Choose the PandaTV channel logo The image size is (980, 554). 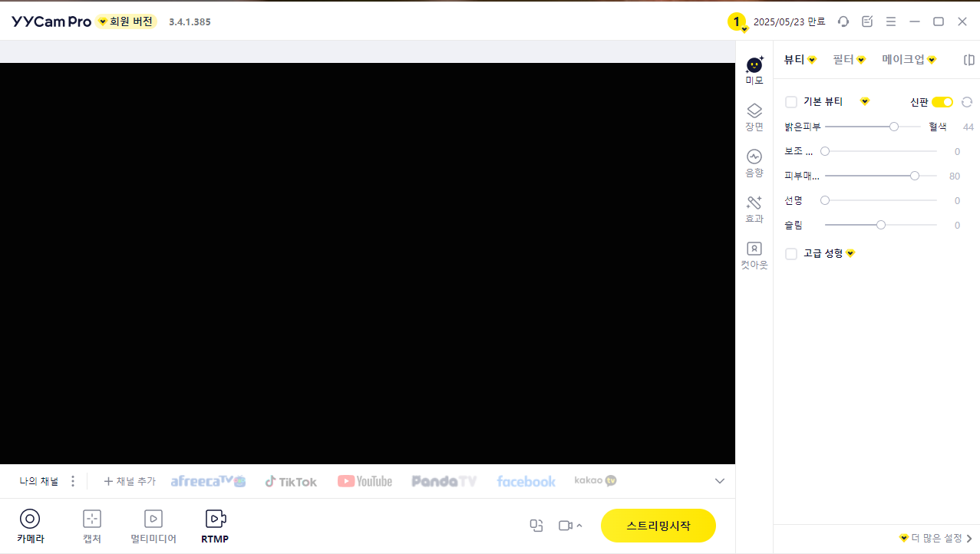(x=444, y=481)
